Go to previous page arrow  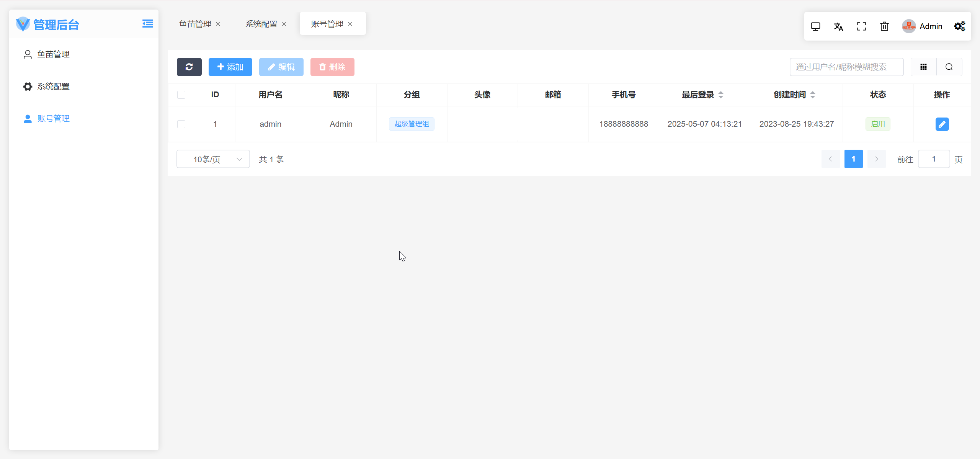830,159
